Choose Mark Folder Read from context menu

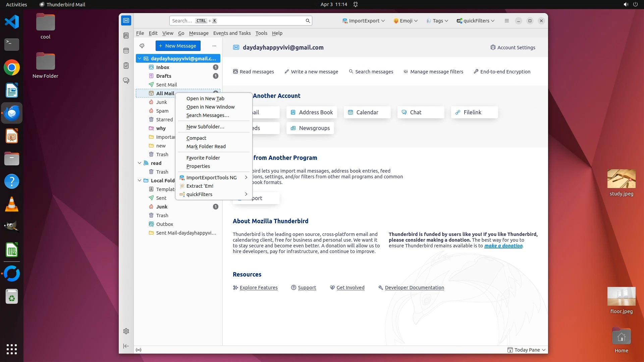pyautogui.click(x=206, y=146)
